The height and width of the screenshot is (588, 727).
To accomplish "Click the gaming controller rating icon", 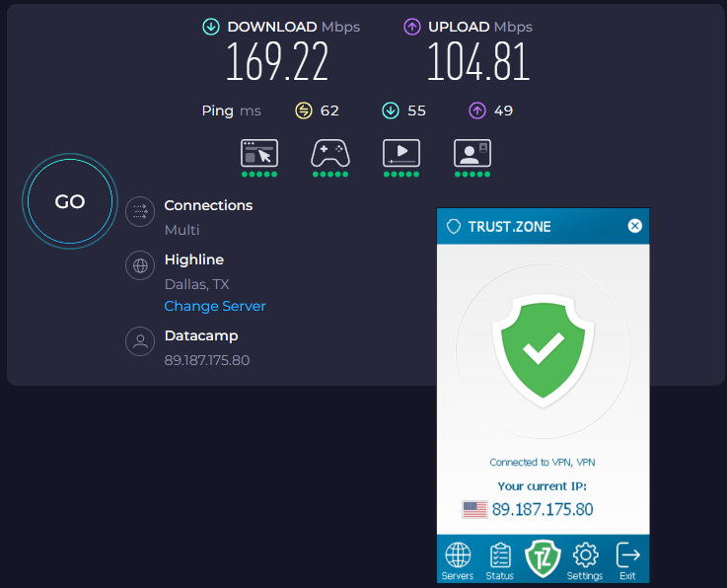I will click(x=330, y=153).
